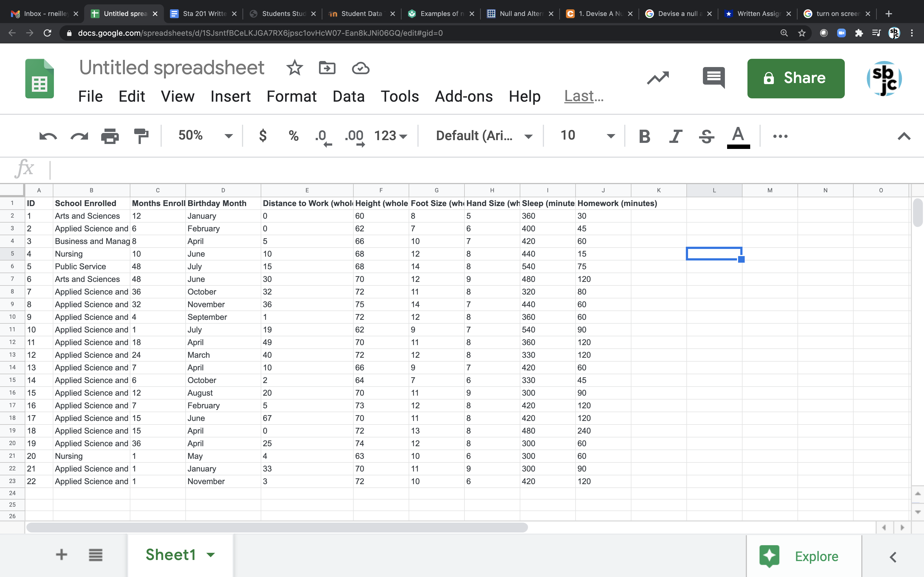Toggle bold formatting
The image size is (924, 577).
click(645, 136)
